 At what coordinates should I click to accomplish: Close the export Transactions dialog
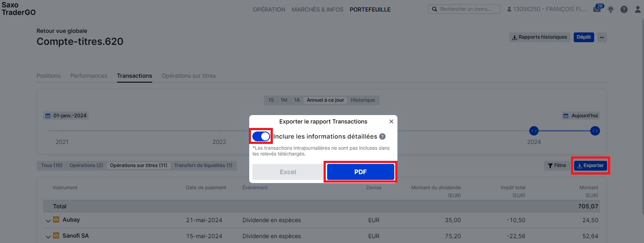[x=391, y=121]
